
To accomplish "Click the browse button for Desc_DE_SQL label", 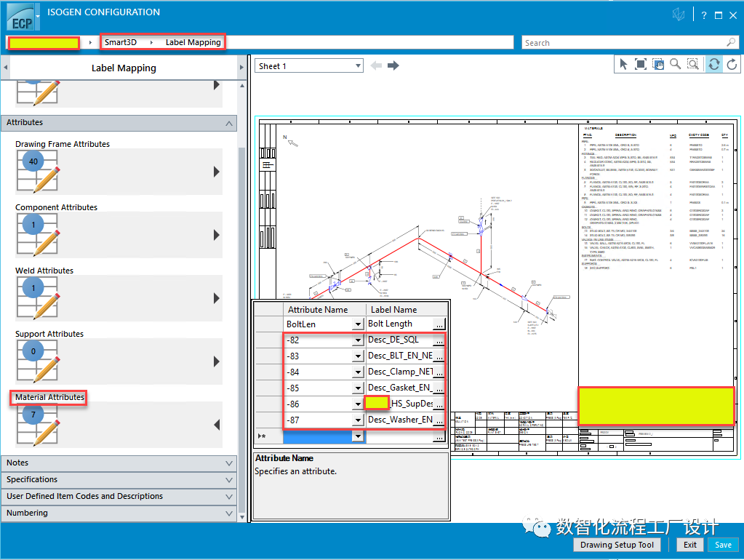I will click(x=439, y=340).
